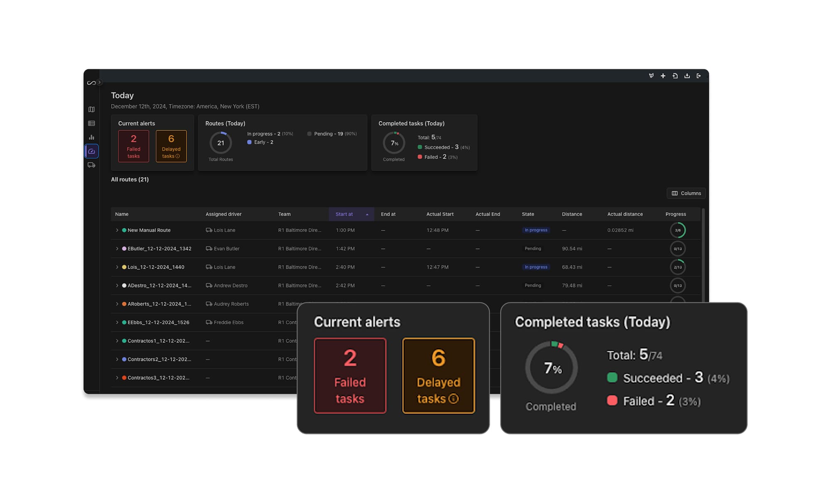Expand the Lois_12-12-2024_1440 route row
831x504 pixels.
click(x=117, y=267)
